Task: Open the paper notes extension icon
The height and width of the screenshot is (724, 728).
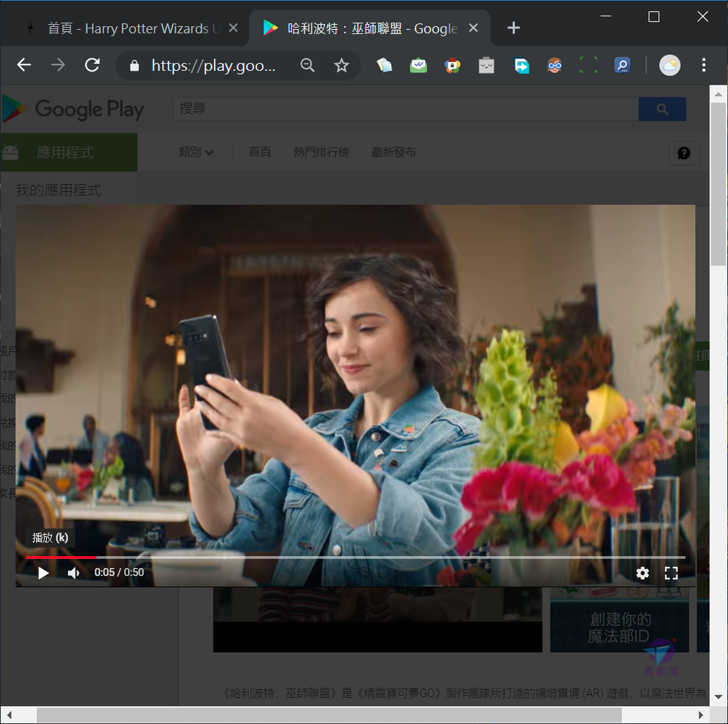Action: [385, 65]
